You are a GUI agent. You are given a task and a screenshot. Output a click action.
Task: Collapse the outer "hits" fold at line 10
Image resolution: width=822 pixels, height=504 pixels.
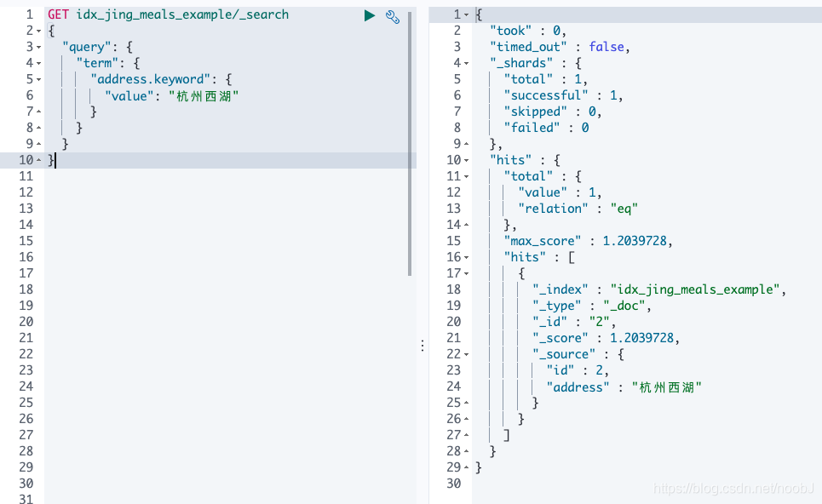pyautogui.click(x=467, y=161)
